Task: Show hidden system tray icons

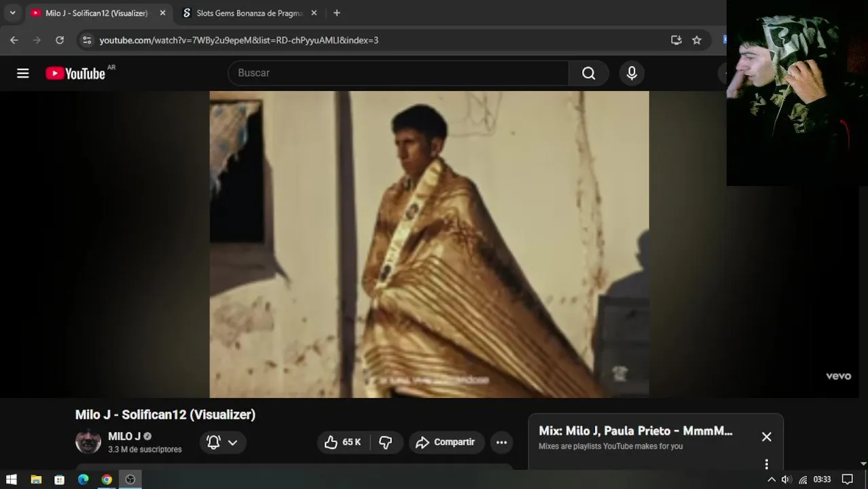Action: tap(771, 479)
